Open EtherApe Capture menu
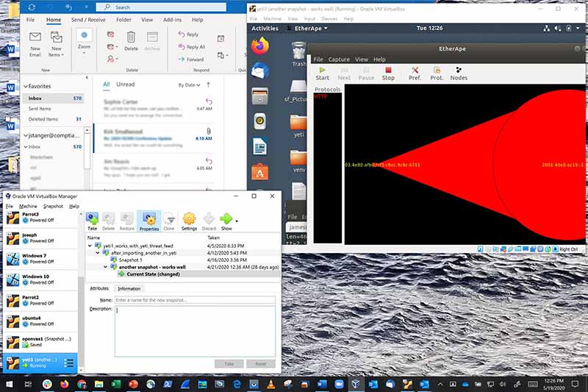The image size is (588, 392). (x=339, y=60)
